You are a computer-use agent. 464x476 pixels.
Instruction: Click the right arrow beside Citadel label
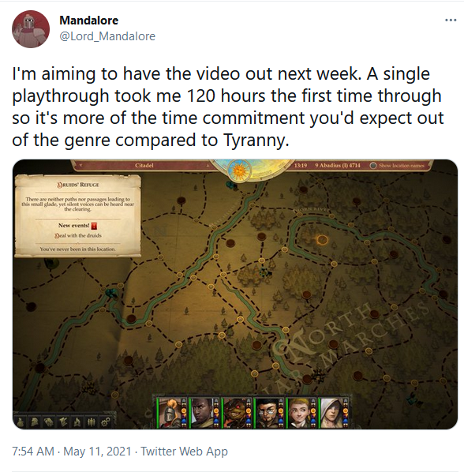[208, 166]
